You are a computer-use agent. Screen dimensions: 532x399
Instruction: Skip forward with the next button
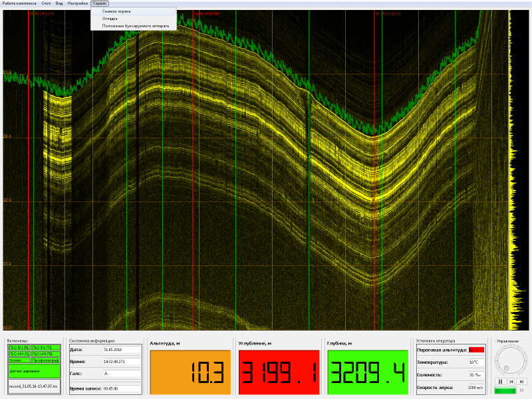click(x=522, y=381)
